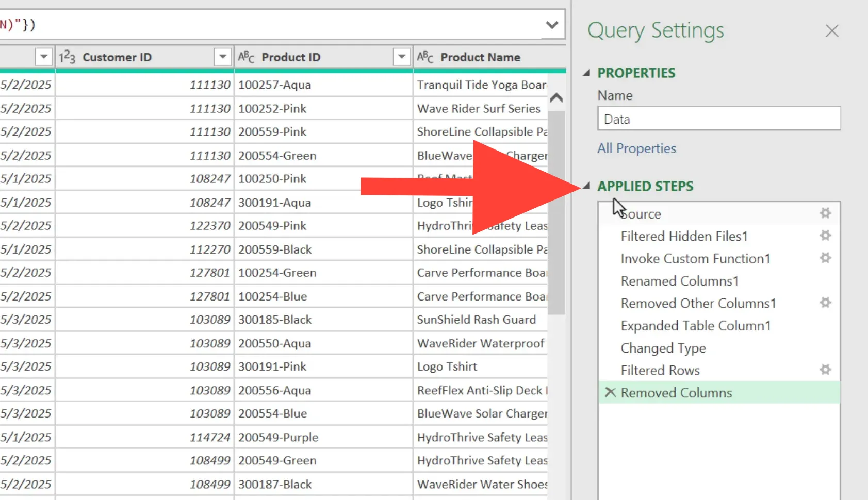Collapse the PROPERTIES section

coord(586,73)
